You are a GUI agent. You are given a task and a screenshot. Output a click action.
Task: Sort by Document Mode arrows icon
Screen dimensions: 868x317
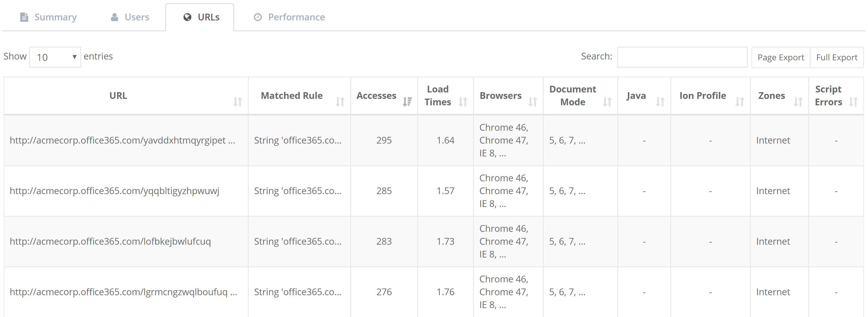click(x=607, y=101)
